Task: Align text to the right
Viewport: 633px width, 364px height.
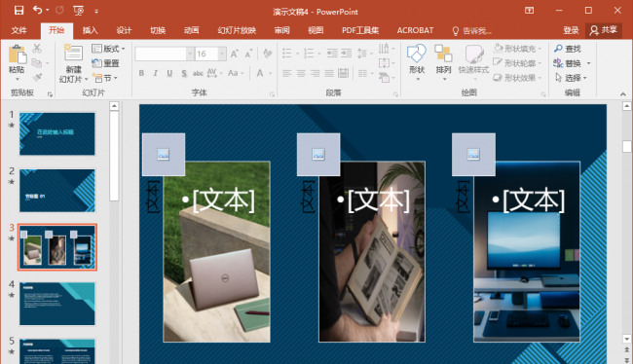Action: pos(316,73)
